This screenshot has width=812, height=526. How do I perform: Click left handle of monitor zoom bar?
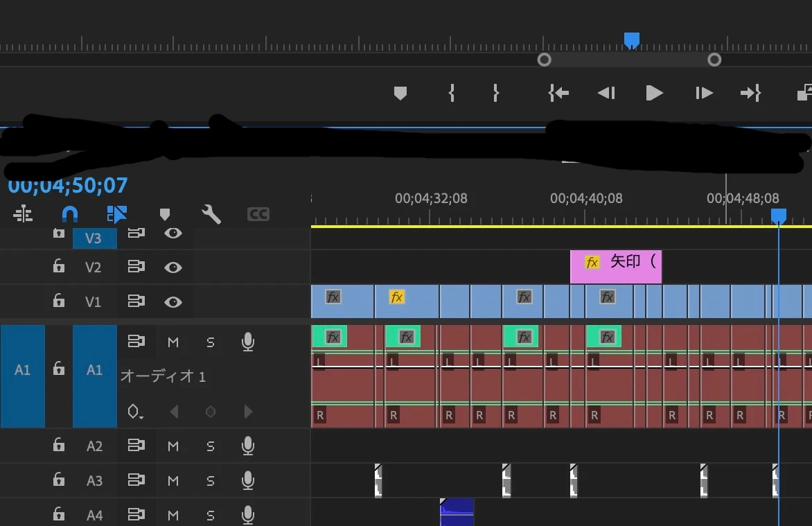click(x=544, y=60)
